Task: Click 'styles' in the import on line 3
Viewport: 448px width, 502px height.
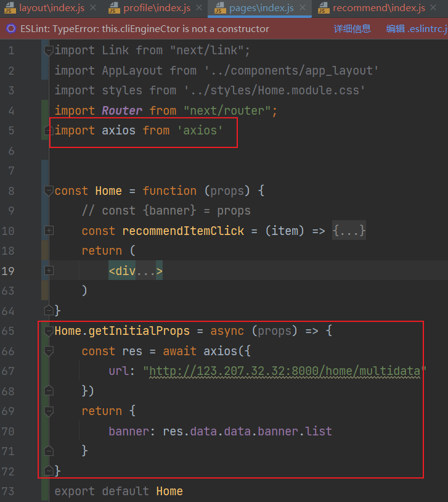Action: point(122,91)
